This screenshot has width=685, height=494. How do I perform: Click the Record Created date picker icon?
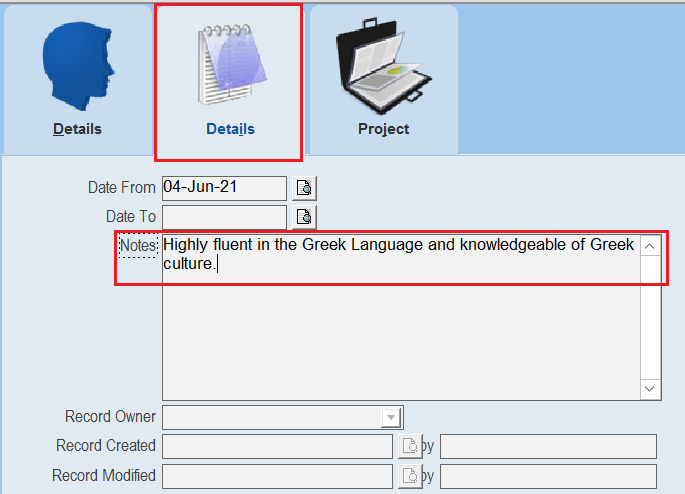click(x=410, y=446)
